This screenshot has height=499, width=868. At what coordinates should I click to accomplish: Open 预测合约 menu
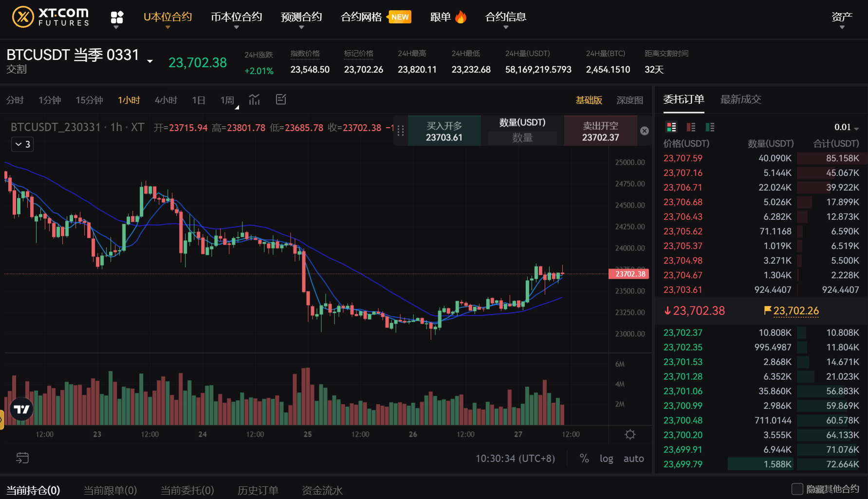click(301, 19)
